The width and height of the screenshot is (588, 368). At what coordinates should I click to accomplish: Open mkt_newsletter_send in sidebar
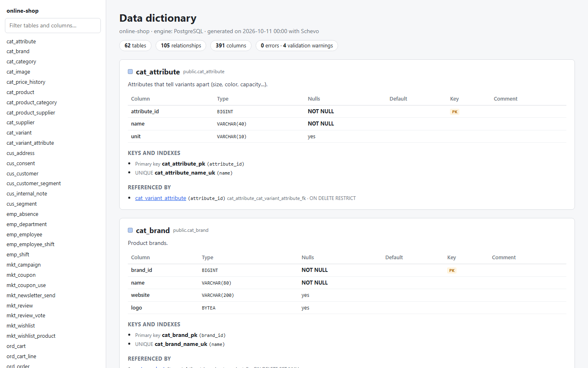point(31,296)
